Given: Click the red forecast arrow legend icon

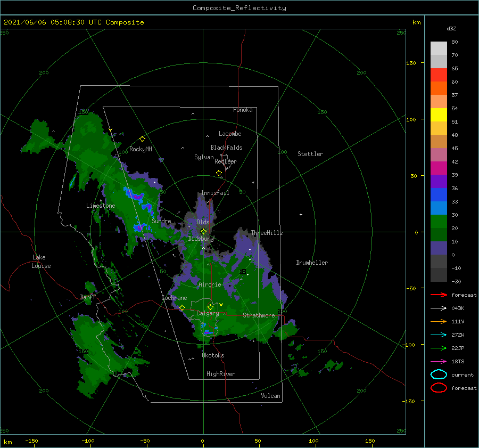Looking at the screenshot, I should click(439, 295).
